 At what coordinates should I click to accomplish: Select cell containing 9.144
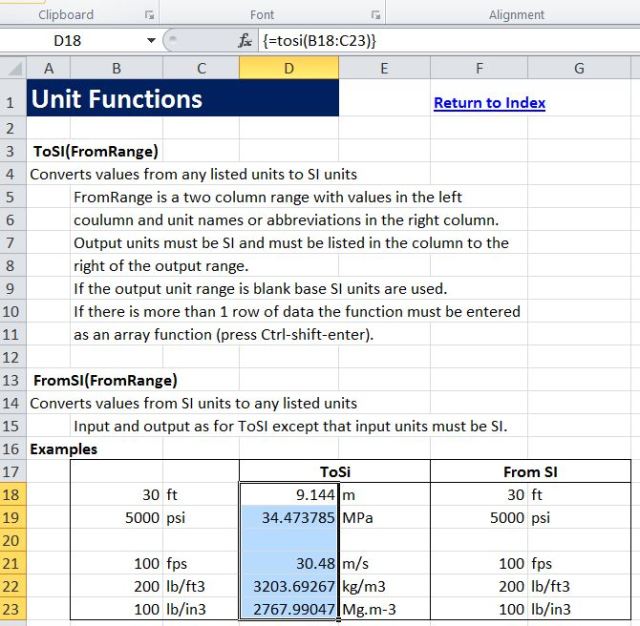click(288, 494)
